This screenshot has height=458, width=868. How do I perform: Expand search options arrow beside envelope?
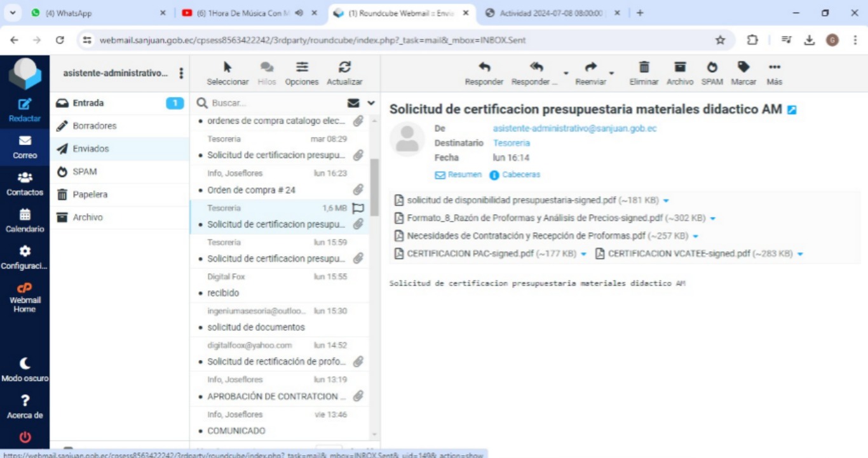[x=371, y=103]
